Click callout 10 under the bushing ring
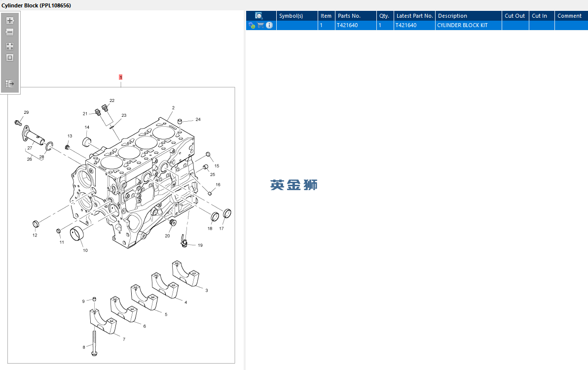Viewport: 588px width, 370px height. tap(85, 251)
